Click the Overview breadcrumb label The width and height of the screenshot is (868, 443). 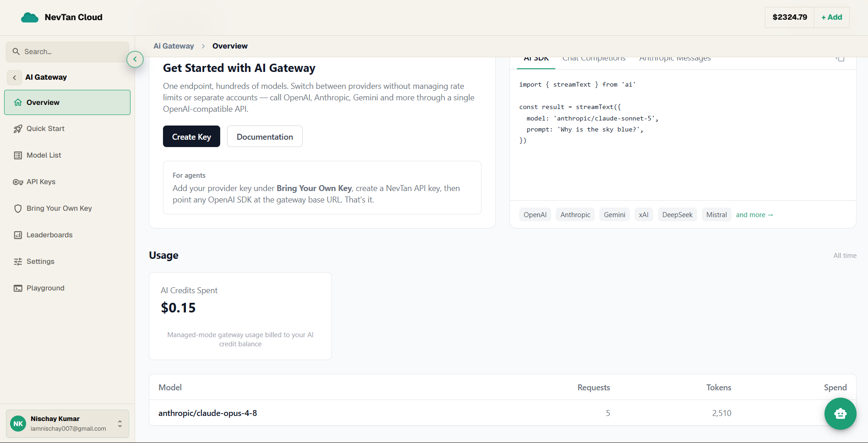(x=230, y=46)
